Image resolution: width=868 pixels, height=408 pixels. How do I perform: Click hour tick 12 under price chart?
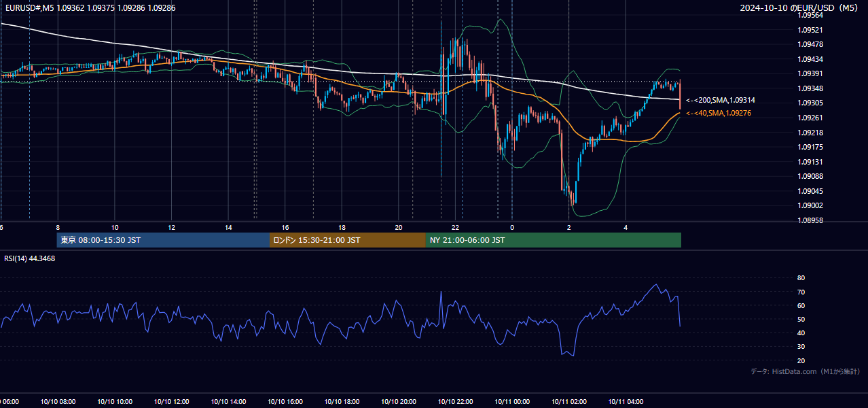tap(171, 227)
